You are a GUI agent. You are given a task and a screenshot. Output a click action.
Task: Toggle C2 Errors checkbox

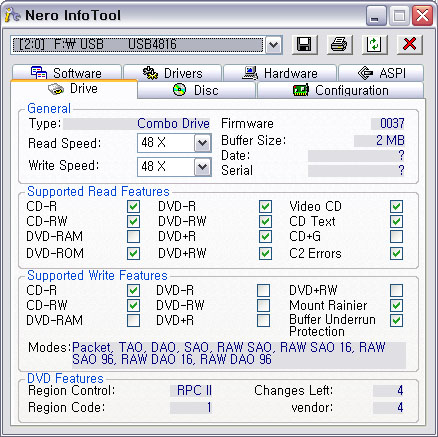coord(396,254)
